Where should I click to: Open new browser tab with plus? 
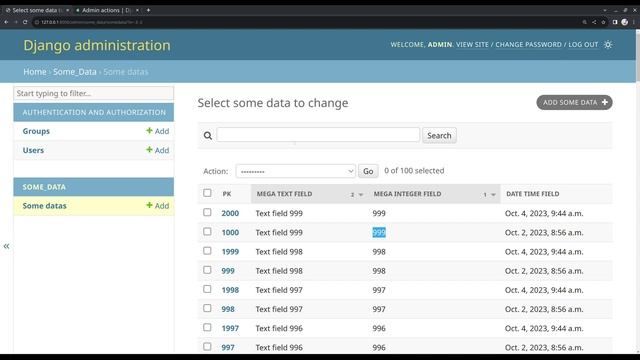(x=148, y=10)
